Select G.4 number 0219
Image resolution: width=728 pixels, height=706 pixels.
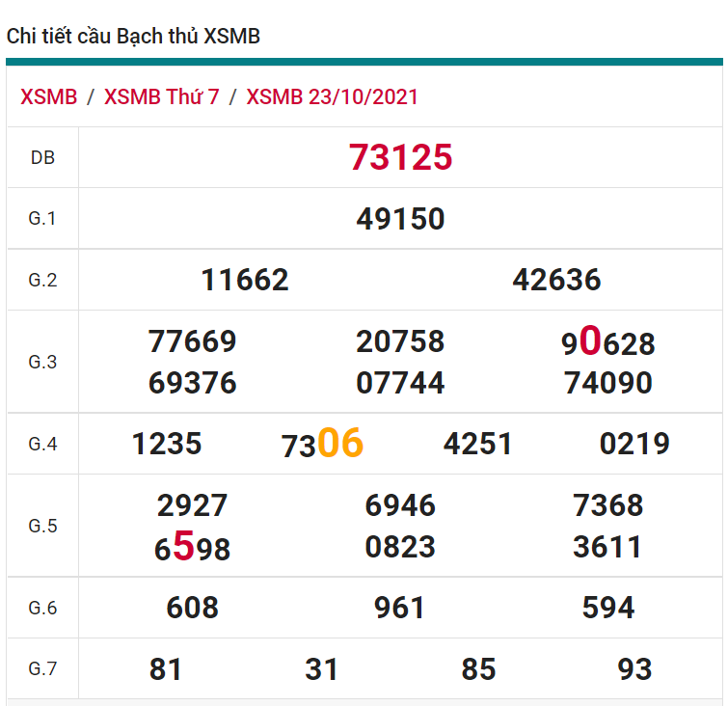(x=634, y=444)
